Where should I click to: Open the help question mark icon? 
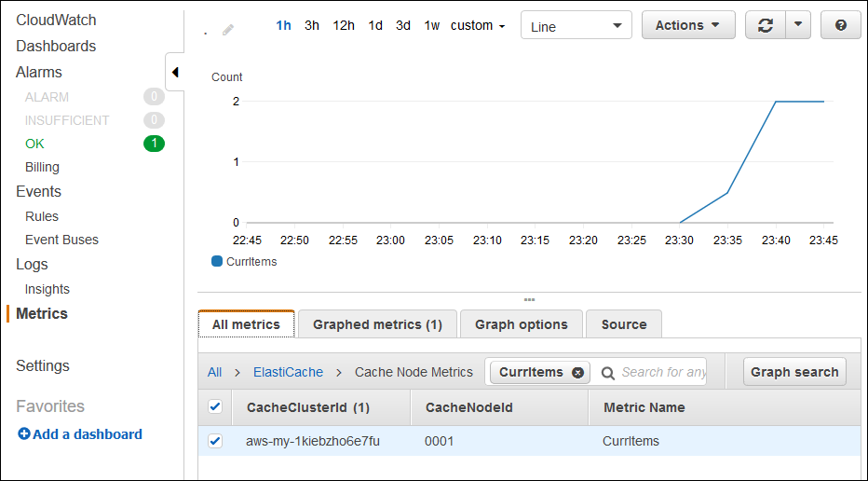(x=840, y=26)
